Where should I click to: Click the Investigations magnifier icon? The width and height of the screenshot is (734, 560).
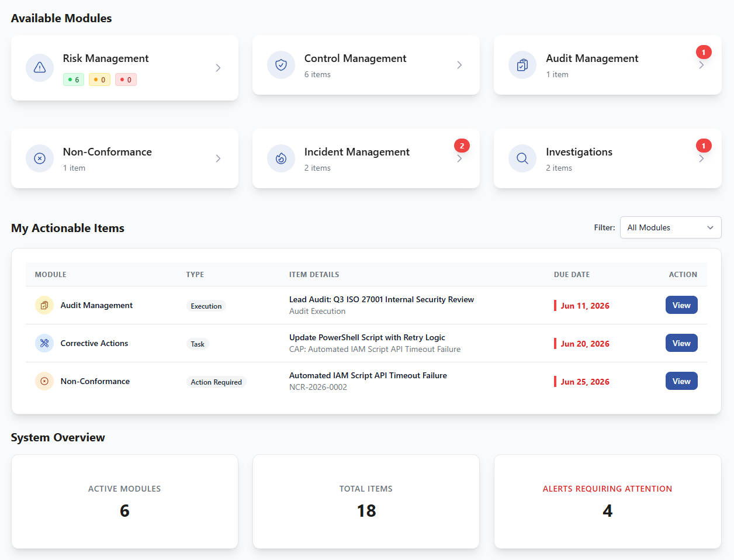tap(522, 158)
